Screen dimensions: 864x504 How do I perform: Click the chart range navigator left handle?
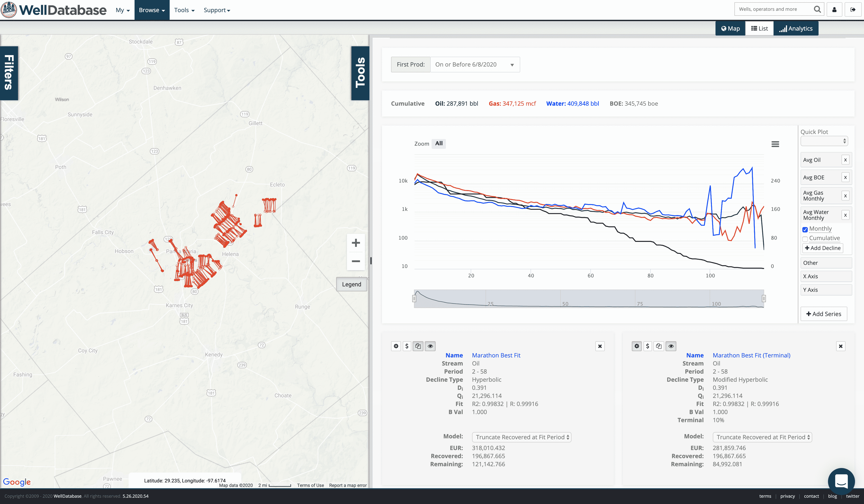coord(414,299)
